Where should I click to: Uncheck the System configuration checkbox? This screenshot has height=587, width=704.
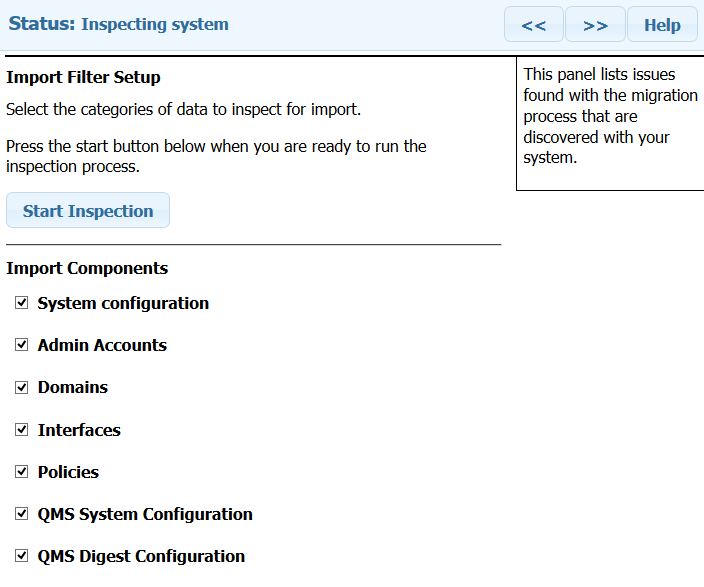22,302
